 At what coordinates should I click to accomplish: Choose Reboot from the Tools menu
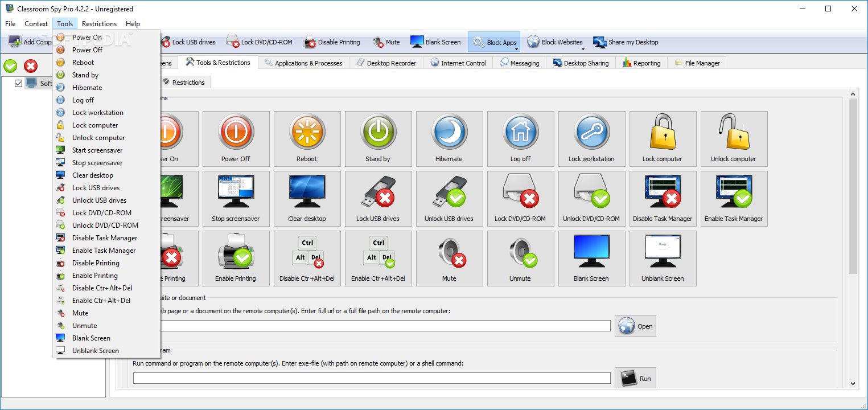(106, 63)
